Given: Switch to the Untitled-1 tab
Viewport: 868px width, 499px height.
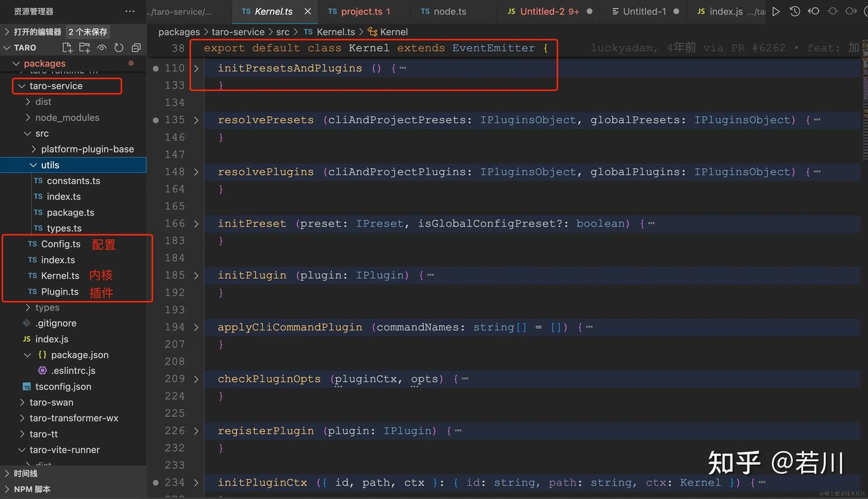Looking at the screenshot, I should (645, 11).
